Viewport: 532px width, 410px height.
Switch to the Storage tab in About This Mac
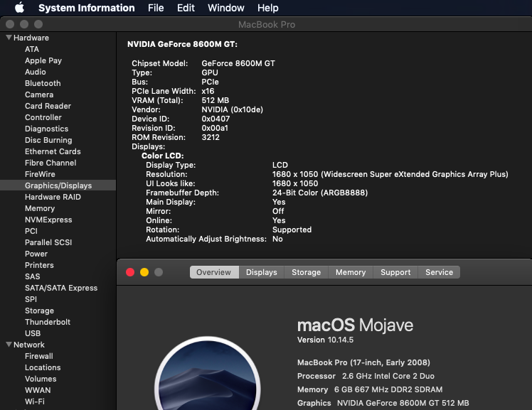(x=306, y=272)
